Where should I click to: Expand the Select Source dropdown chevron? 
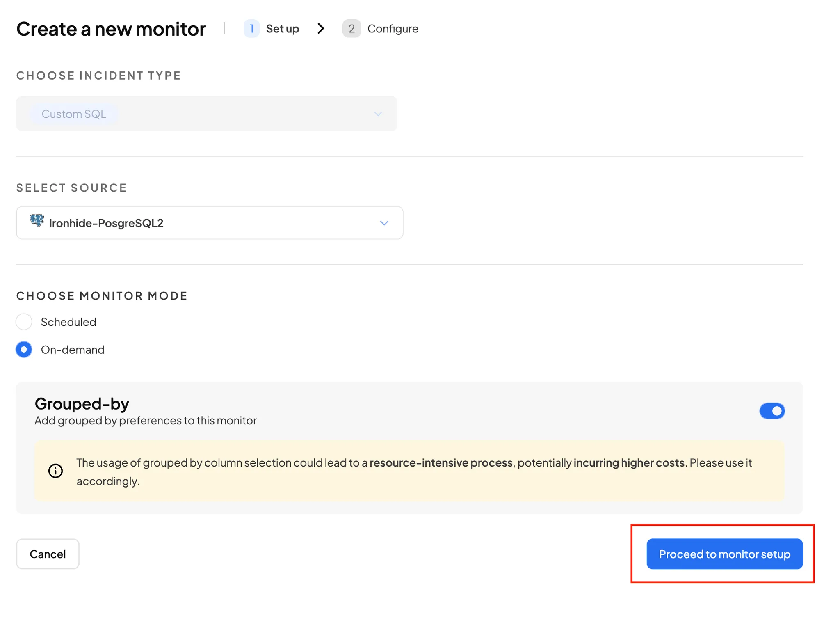coord(384,223)
